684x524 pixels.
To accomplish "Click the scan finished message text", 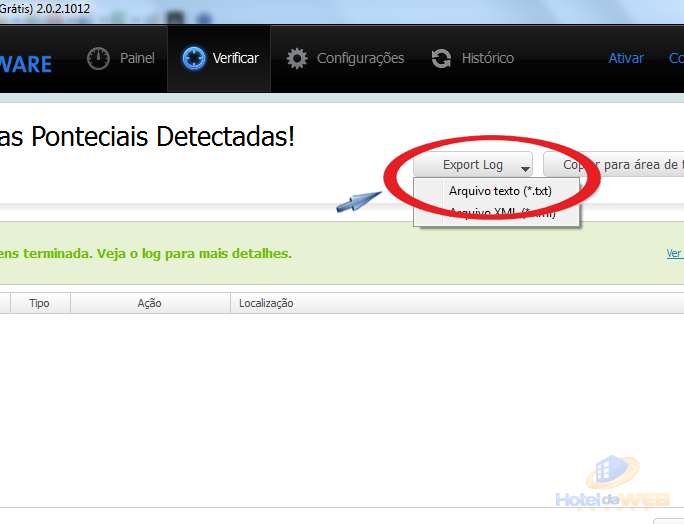I will pos(146,253).
